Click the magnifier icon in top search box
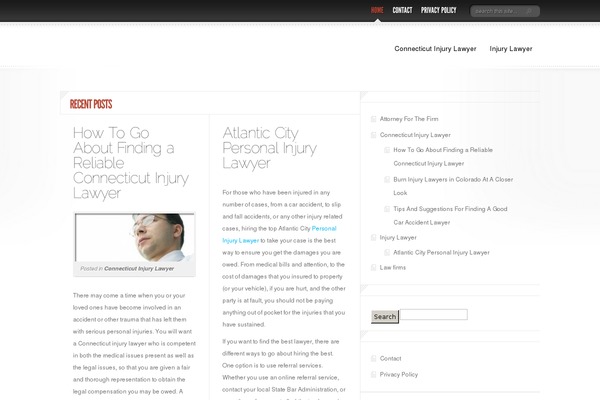 (x=529, y=11)
